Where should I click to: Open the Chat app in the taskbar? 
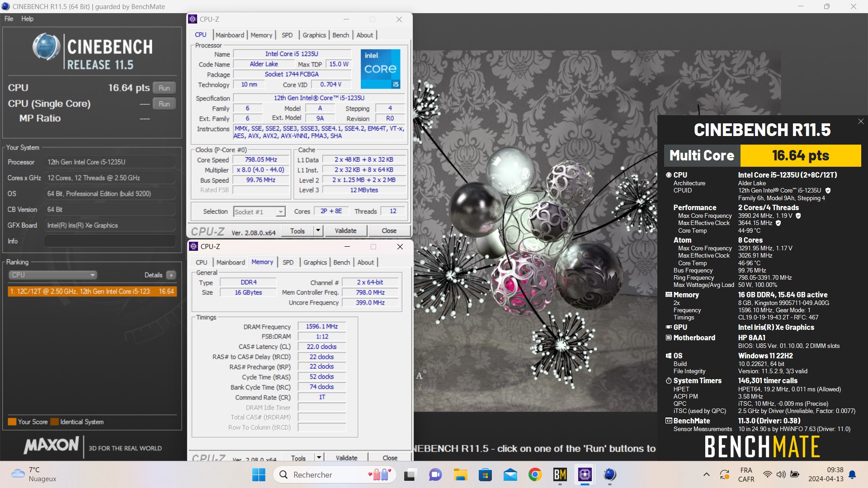coord(435,474)
